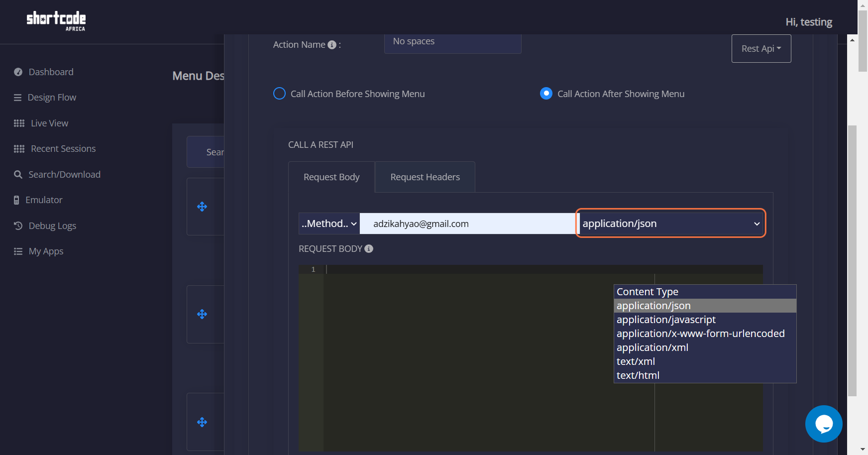Click the Live View grid icon
This screenshot has width=868, height=455.
[19, 123]
